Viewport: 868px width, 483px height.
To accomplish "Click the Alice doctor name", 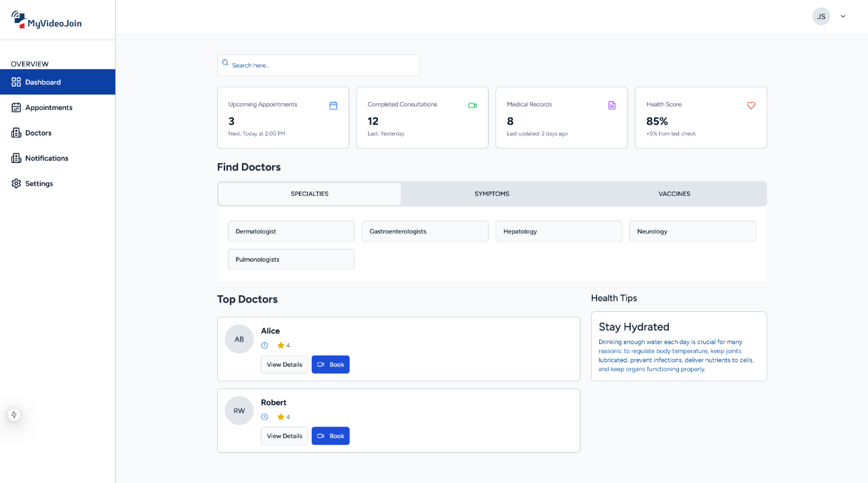I will click(x=270, y=331).
